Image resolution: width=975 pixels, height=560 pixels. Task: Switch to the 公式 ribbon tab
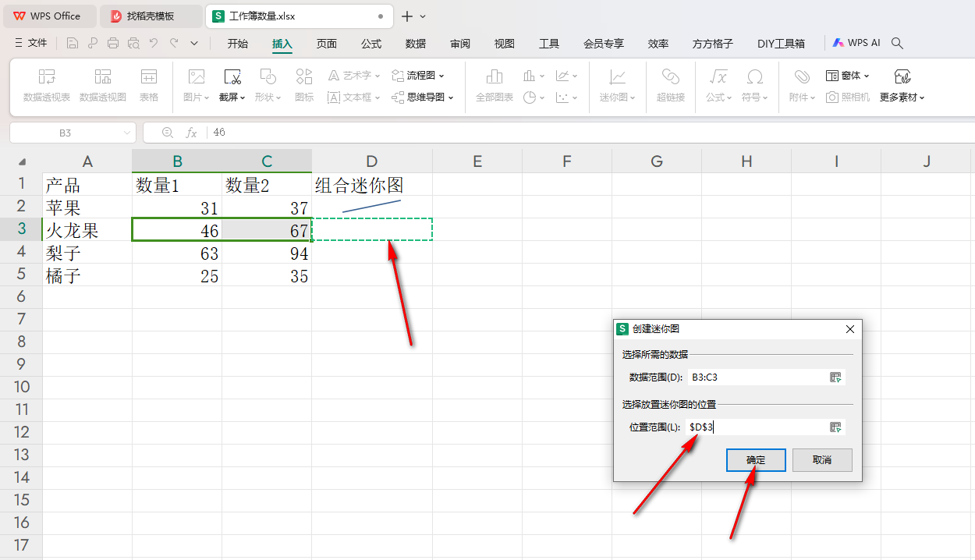[371, 44]
